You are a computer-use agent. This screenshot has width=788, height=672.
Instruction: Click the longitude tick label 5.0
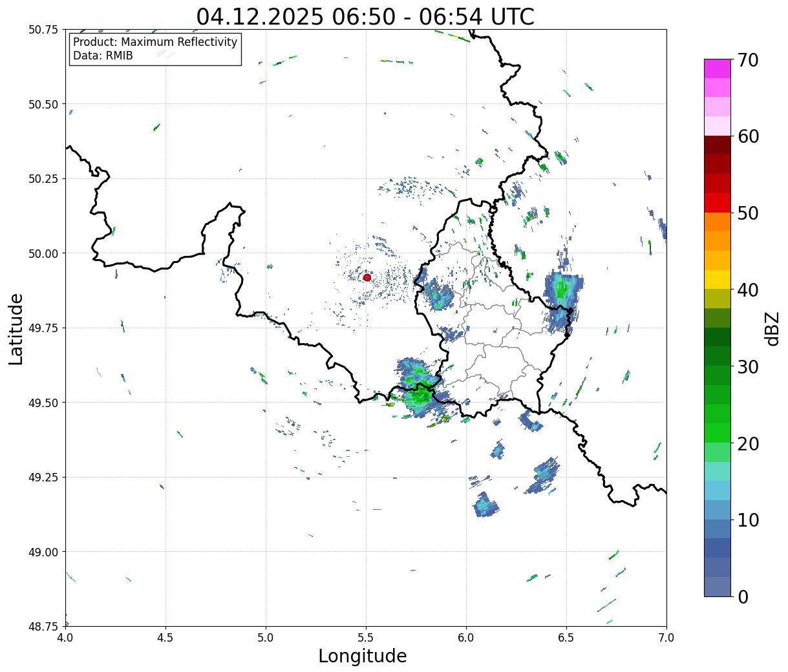[x=266, y=638]
